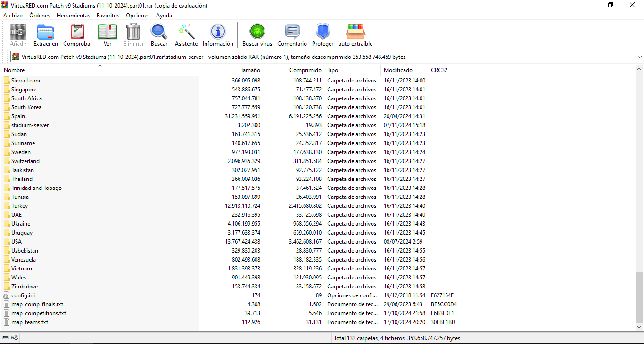Click the WinRAR title bar app icon
Viewport: 644px width, 344px height.
click(x=5, y=5)
